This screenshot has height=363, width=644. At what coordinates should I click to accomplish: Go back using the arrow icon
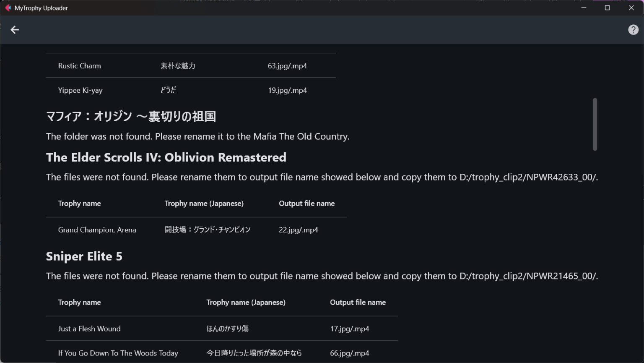pos(15,30)
